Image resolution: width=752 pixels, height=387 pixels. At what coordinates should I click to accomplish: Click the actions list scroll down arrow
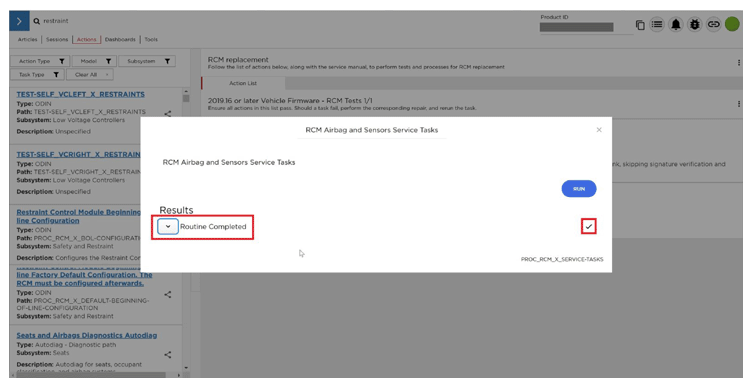click(x=186, y=368)
